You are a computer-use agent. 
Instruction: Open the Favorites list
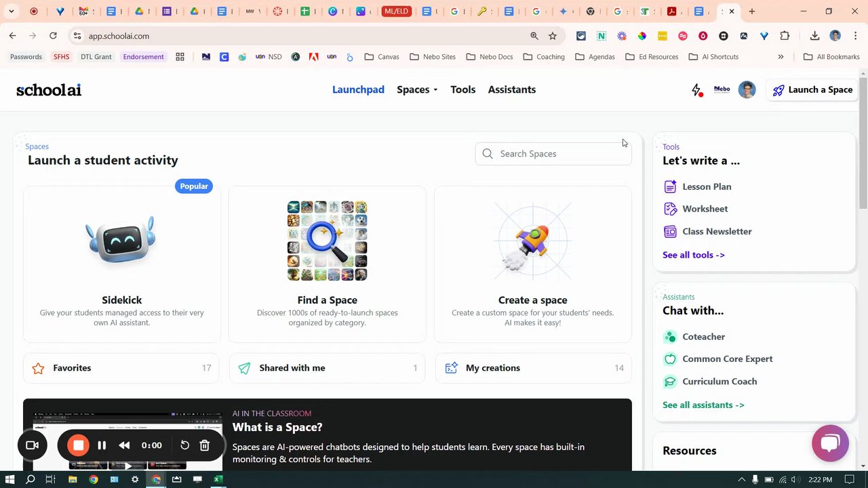(x=121, y=368)
